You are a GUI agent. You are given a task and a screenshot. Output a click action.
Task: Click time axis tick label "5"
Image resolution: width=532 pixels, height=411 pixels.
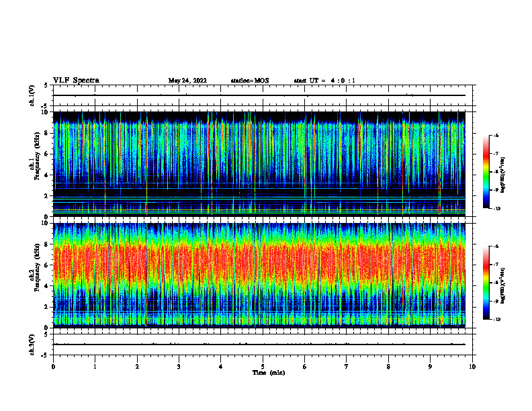click(263, 367)
